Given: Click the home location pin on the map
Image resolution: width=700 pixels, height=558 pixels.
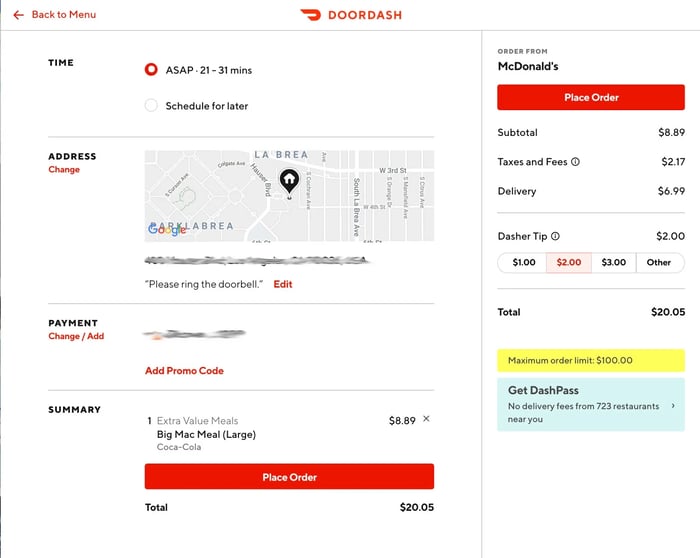Looking at the screenshot, I should [290, 181].
